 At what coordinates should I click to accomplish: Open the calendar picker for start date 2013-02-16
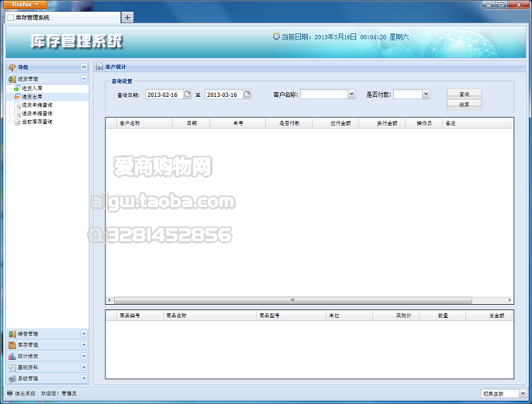(188, 94)
